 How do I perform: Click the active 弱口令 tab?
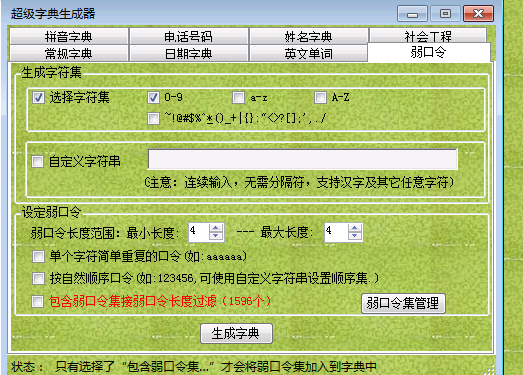point(429,52)
